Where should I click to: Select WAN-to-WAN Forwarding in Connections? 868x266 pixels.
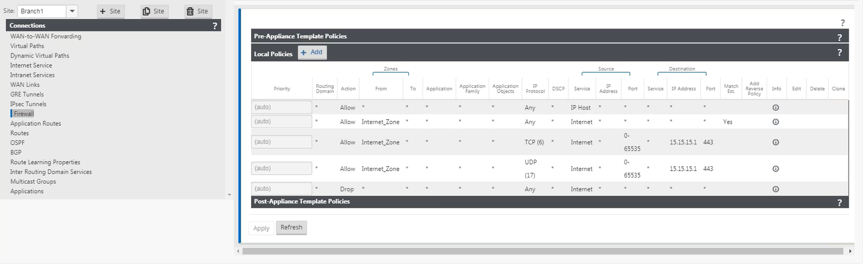pos(46,36)
